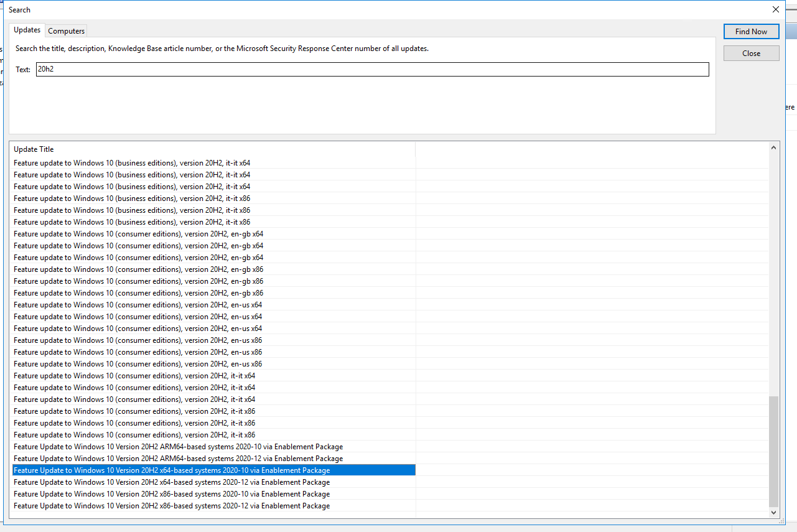The image size is (797, 532).
Task: Select a consumer editions en-gb x64 update
Action: 138,233
